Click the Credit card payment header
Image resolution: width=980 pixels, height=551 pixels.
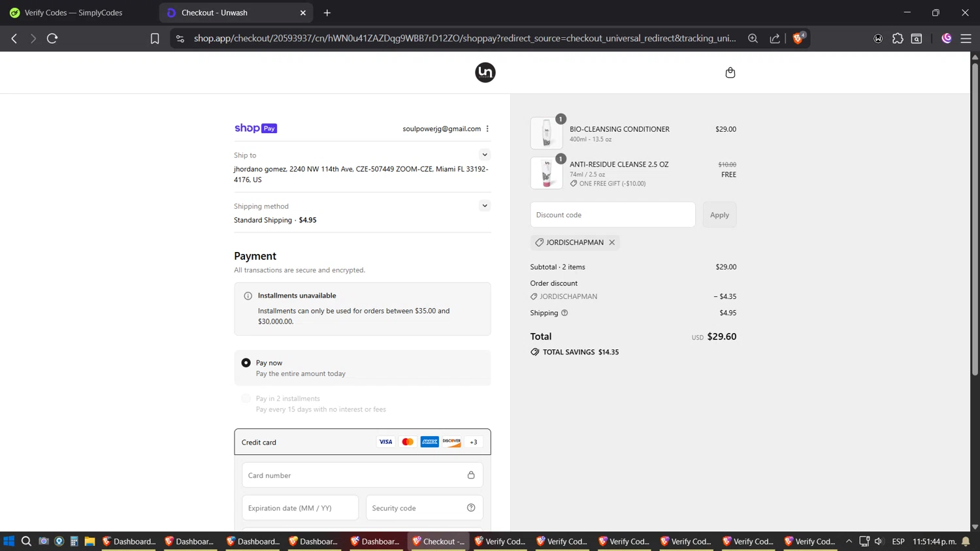pos(363,442)
